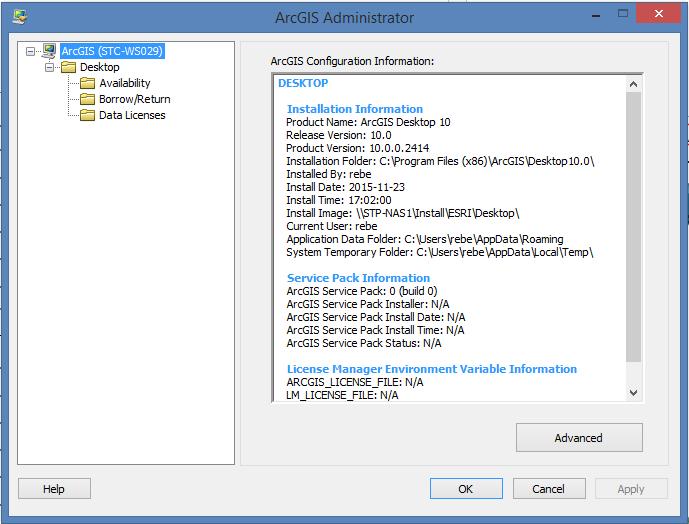689x524 pixels.
Task: Collapse the Desktop tree node
Action: (50, 67)
